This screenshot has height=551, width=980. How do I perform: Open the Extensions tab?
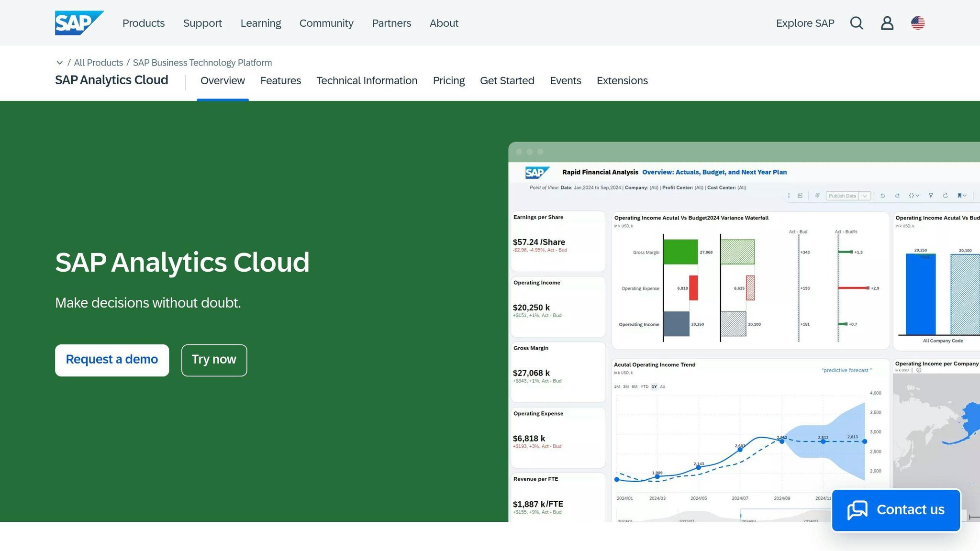(622, 81)
